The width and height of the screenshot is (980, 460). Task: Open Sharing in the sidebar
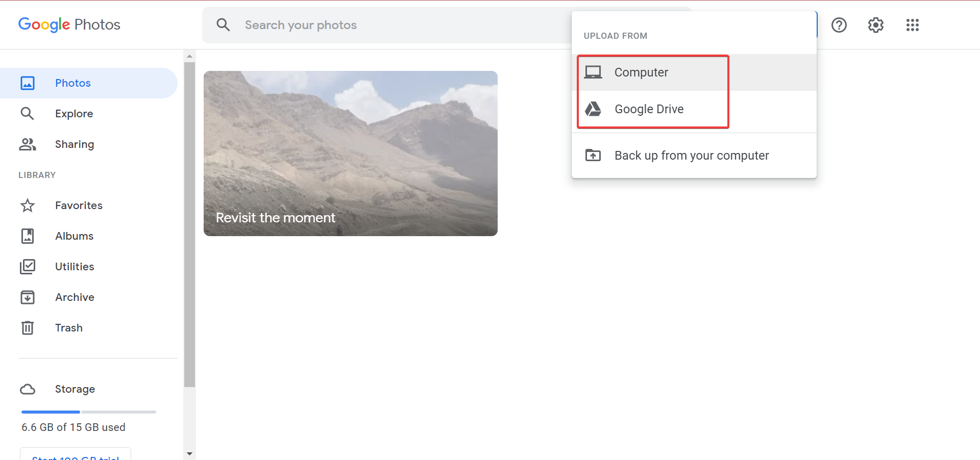point(89,144)
